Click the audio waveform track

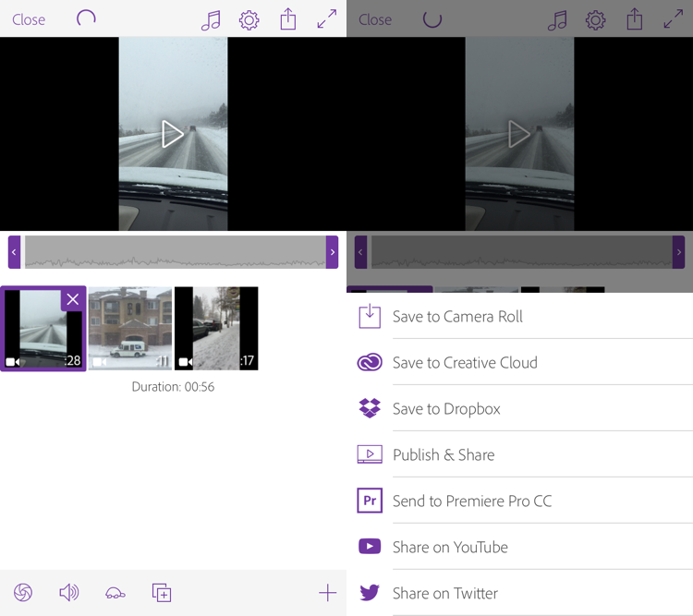coord(176,252)
